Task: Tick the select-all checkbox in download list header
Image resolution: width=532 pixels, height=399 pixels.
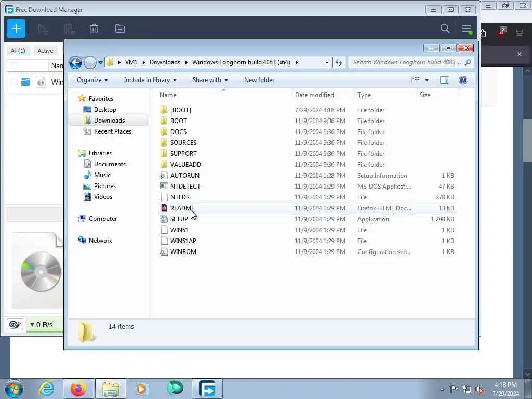Action: coord(14,65)
